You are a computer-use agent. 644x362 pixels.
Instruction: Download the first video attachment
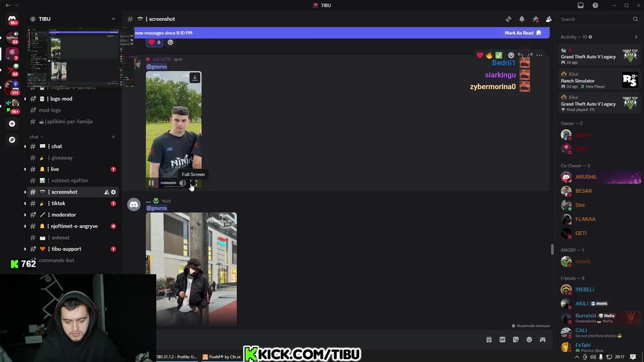click(195, 78)
